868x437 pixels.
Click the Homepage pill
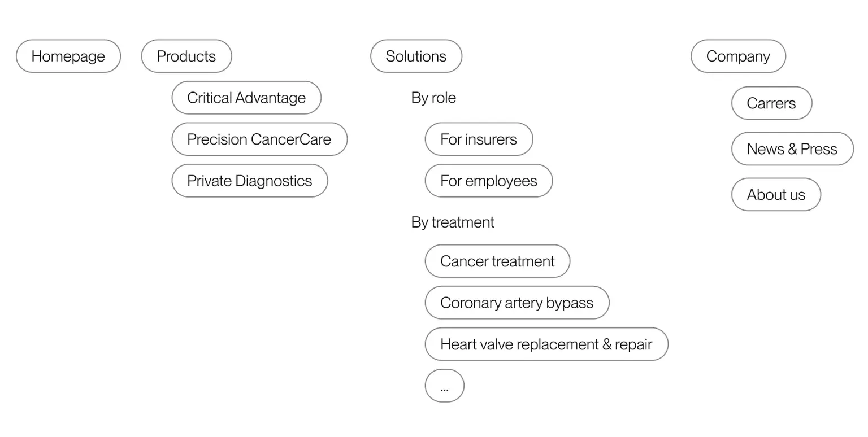[68, 56]
